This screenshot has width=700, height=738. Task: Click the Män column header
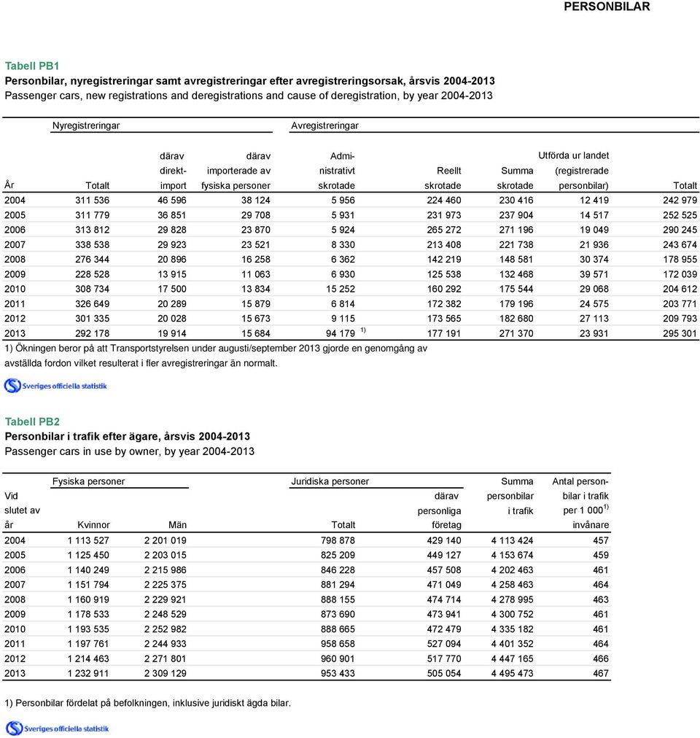pyautogui.click(x=177, y=525)
